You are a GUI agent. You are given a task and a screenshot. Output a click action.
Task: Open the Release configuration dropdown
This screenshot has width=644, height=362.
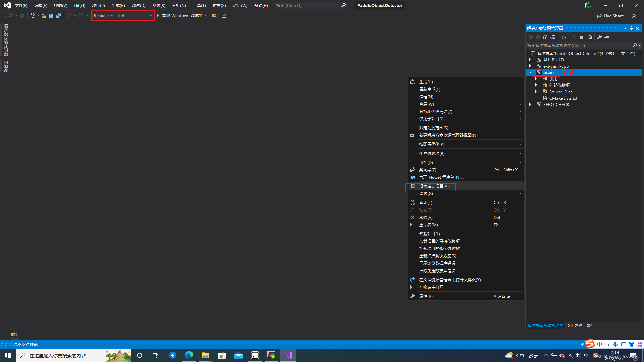pyautogui.click(x=103, y=16)
